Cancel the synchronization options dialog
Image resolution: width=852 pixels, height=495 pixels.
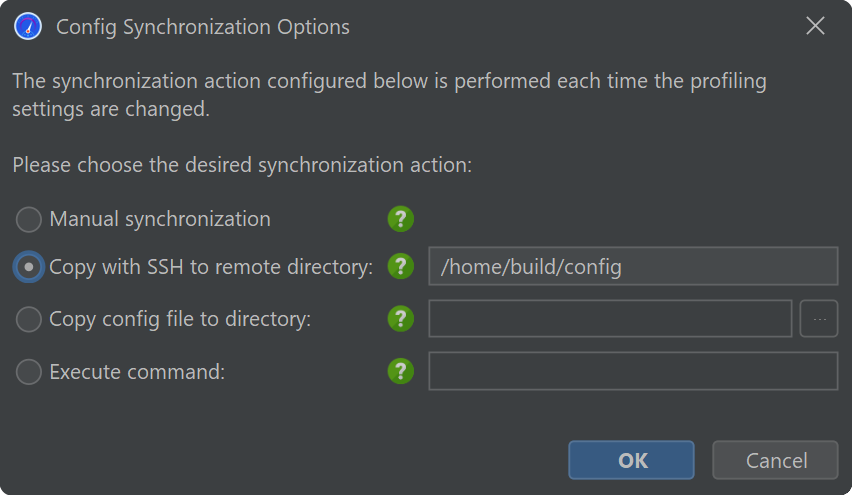(x=775, y=460)
